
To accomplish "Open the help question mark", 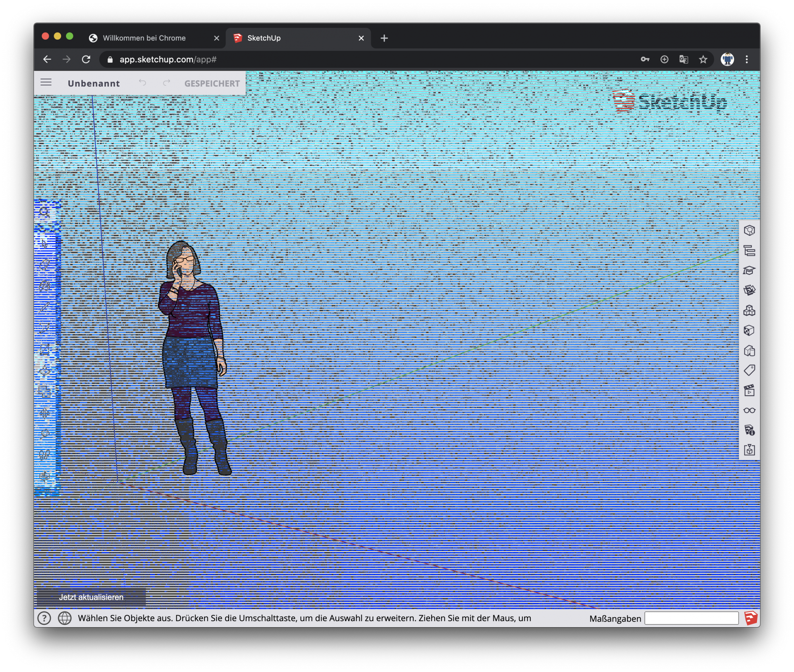I will [x=44, y=618].
